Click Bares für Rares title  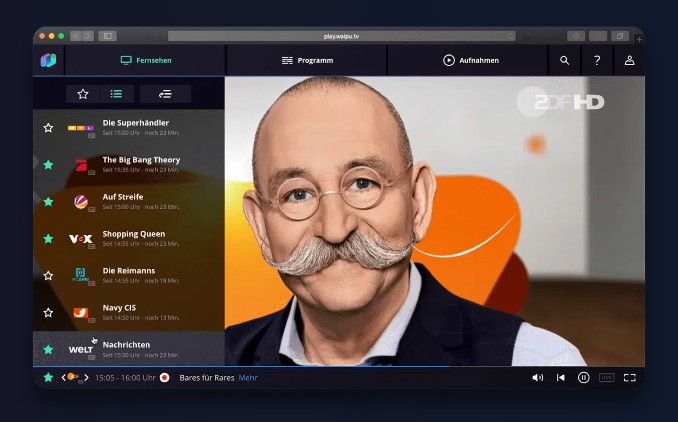click(207, 377)
